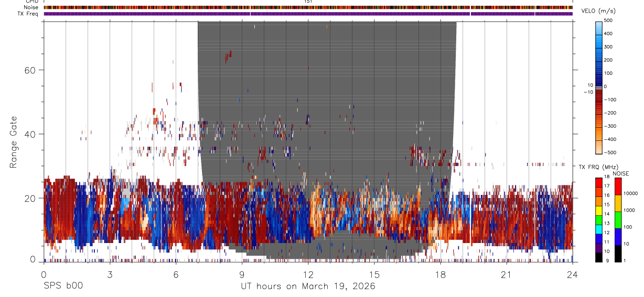Click the 100 label on the NOISE colorbar
Image resolution: width=644 pixels, height=297 pixels.
coord(629,227)
